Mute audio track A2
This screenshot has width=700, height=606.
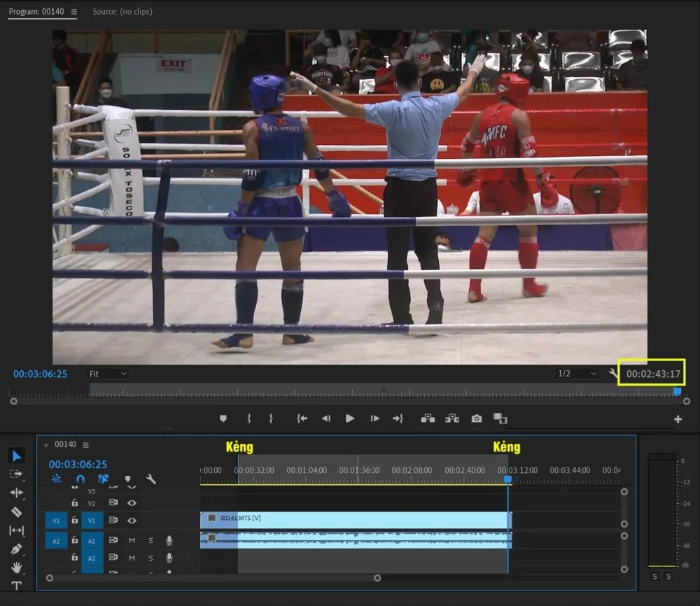tap(132, 558)
